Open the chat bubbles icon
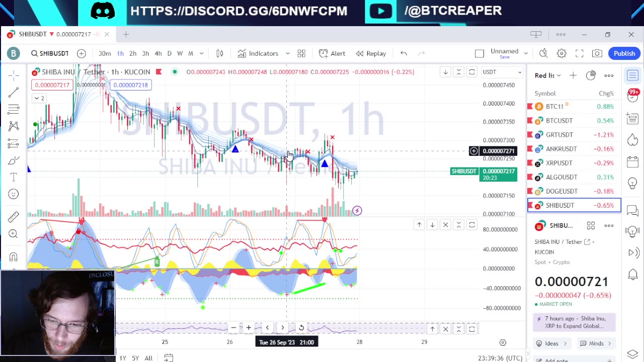Screen dimensions: 644x362 [x=633, y=211]
